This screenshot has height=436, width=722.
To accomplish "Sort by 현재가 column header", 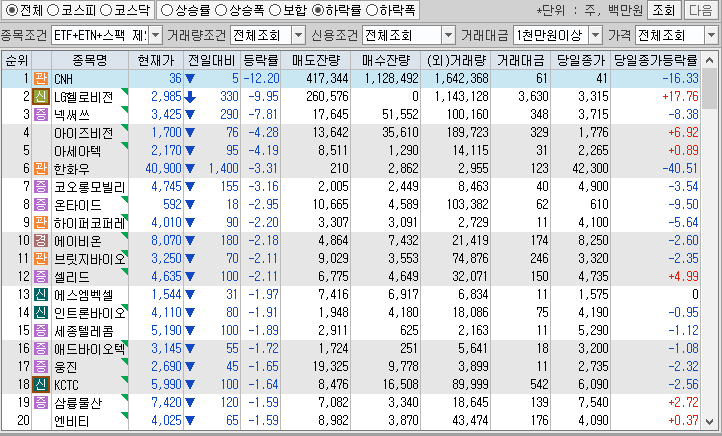I will (156, 60).
